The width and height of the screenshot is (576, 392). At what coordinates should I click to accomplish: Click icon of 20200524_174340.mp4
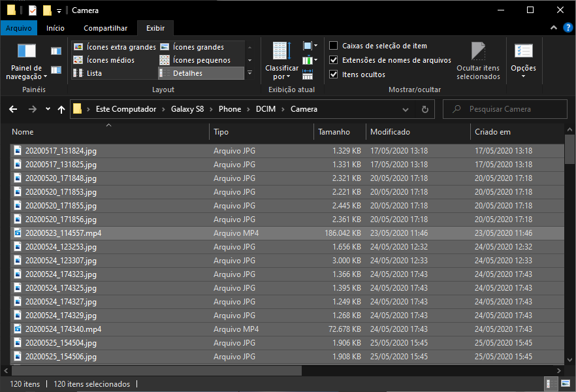(x=18, y=329)
